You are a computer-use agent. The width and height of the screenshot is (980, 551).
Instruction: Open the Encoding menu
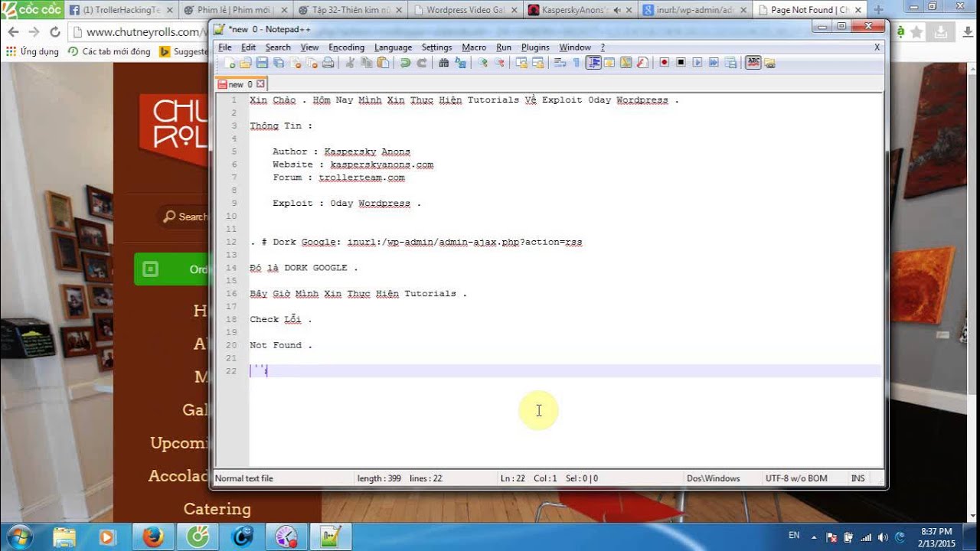[x=346, y=47]
